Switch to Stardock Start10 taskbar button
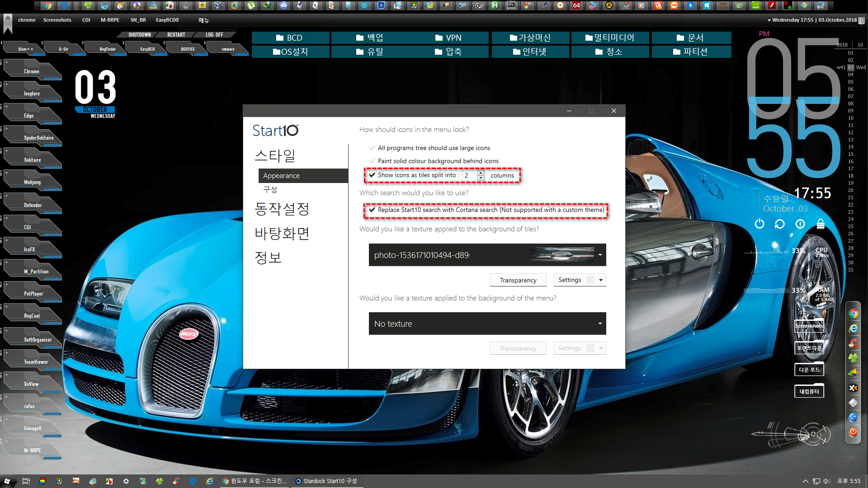Viewport: 868px width, 488px height. tap(326, 481)
